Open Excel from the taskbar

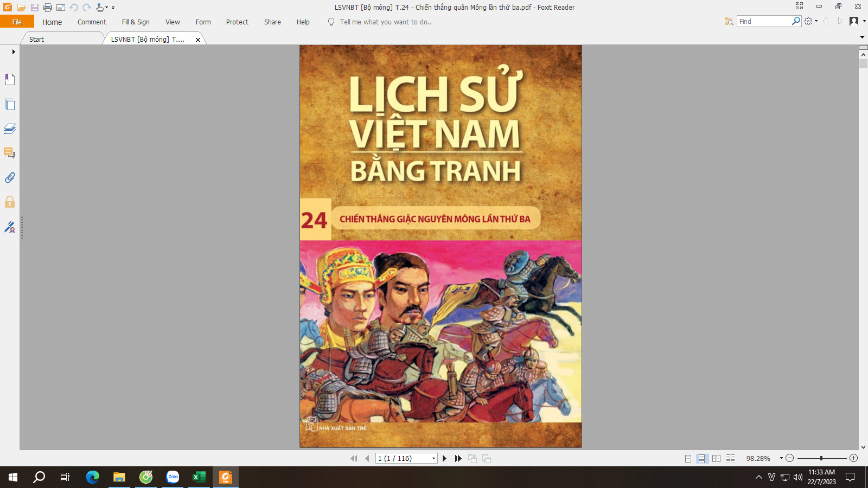click(x=199, y=477)
